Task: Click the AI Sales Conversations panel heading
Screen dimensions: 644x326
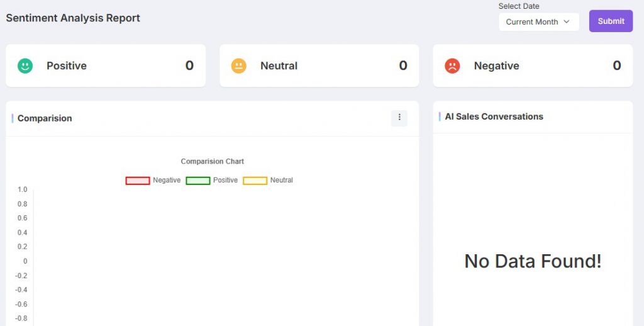Action: [494, 116]
